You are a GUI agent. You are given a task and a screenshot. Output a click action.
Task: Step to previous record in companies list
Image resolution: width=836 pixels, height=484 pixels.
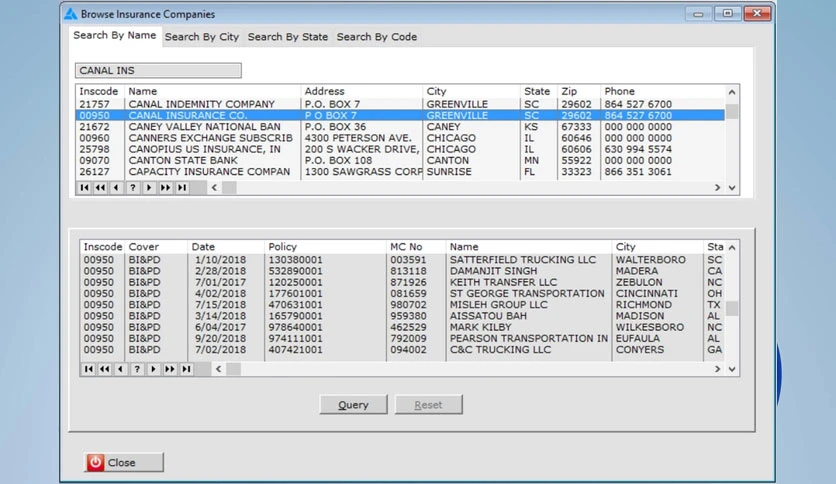click(116, 188)
